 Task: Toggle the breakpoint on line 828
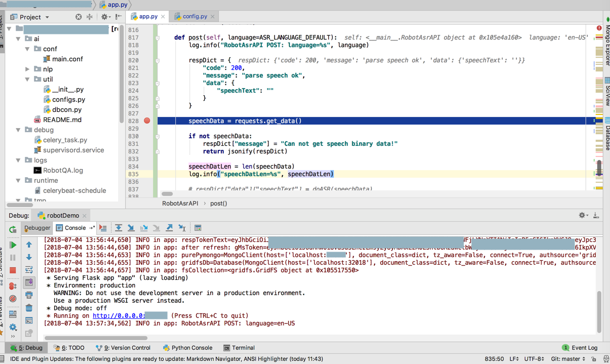(x=147, y=121)
